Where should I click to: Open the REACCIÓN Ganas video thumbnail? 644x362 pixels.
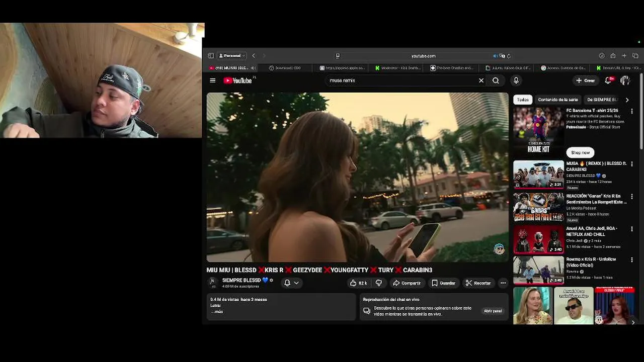point(538,207)
